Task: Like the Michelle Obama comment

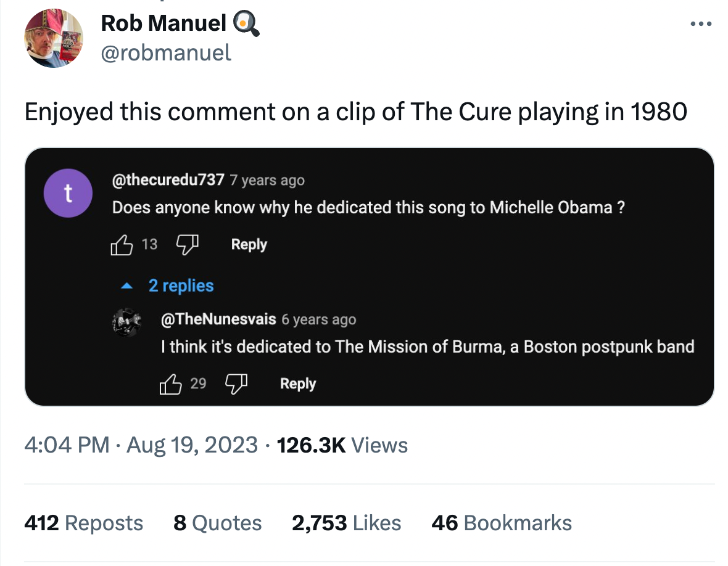Action: [x=122, y=245]
